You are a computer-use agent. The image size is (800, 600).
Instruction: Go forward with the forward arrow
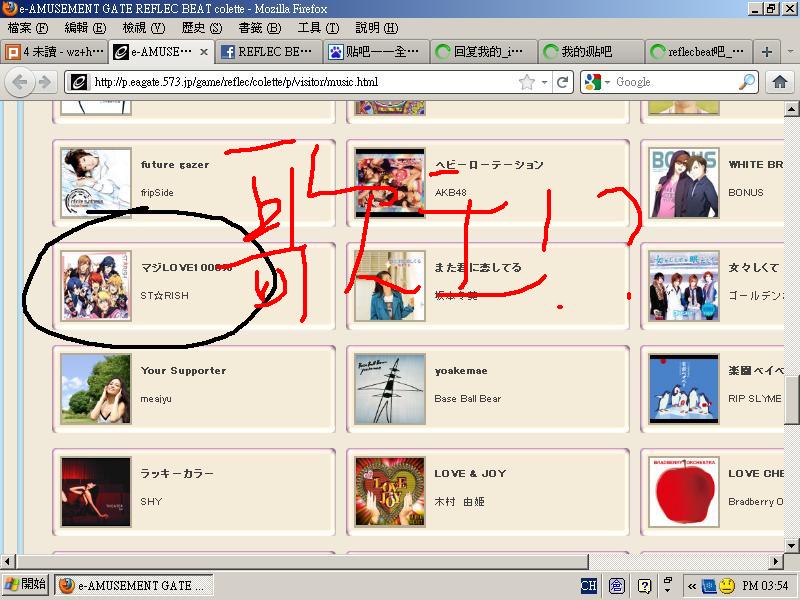point(45,82)
